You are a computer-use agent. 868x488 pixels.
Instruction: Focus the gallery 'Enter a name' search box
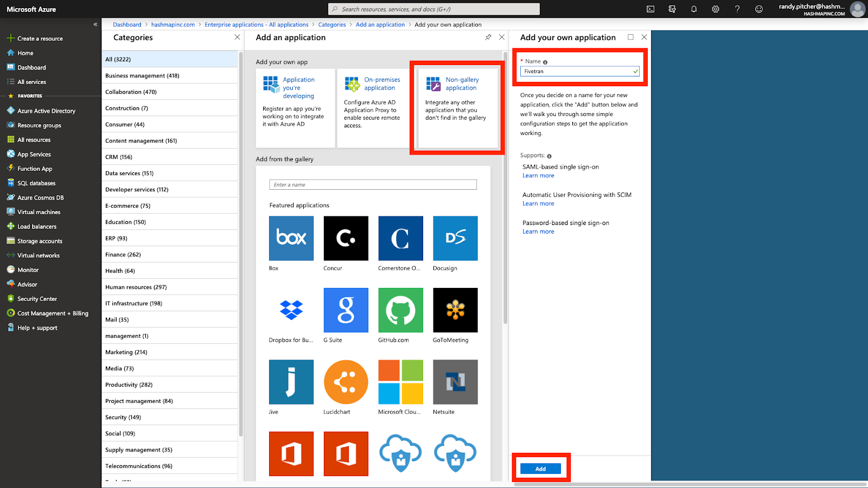pos(373,185)
